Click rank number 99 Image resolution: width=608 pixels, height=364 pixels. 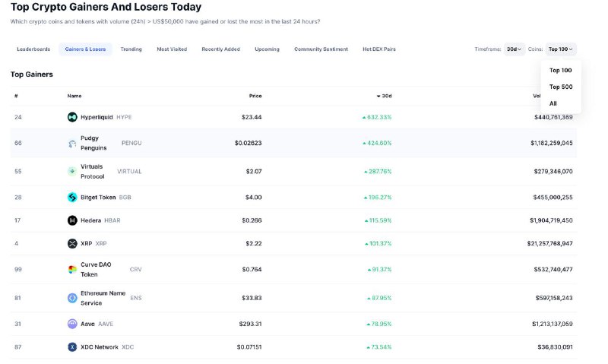17,270
